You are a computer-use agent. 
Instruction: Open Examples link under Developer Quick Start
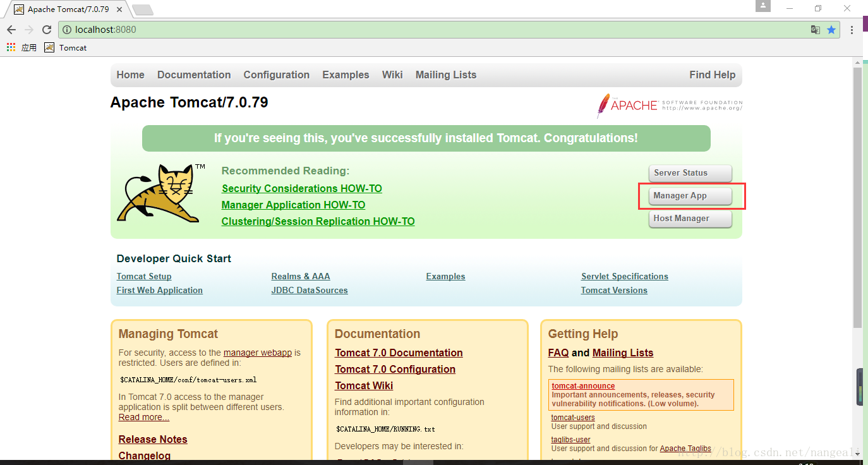pos(445,276)
